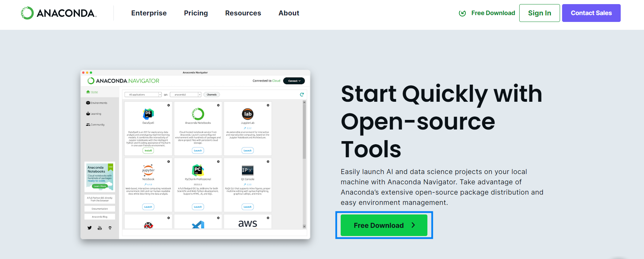Select Community in the Navigator sidebar
This screenshot has height=259, width=644.
tap(95, 125)
